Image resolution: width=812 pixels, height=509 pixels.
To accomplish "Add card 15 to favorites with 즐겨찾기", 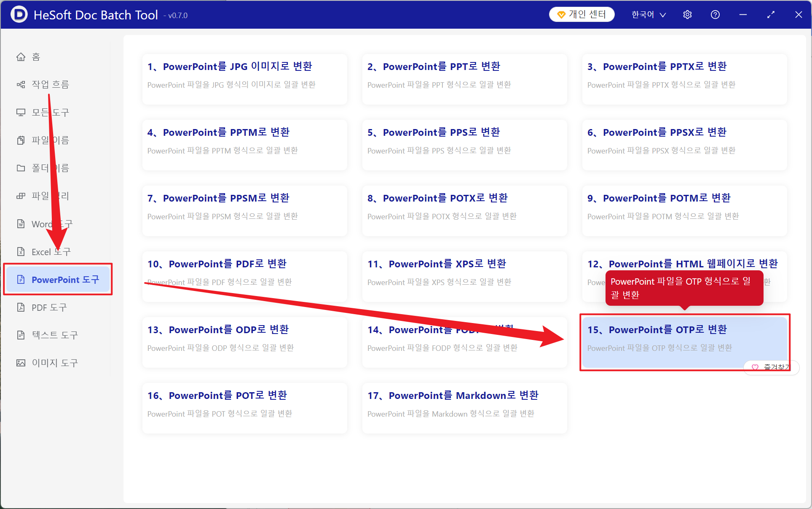I will pyautogui.click(x=771, y=367).
